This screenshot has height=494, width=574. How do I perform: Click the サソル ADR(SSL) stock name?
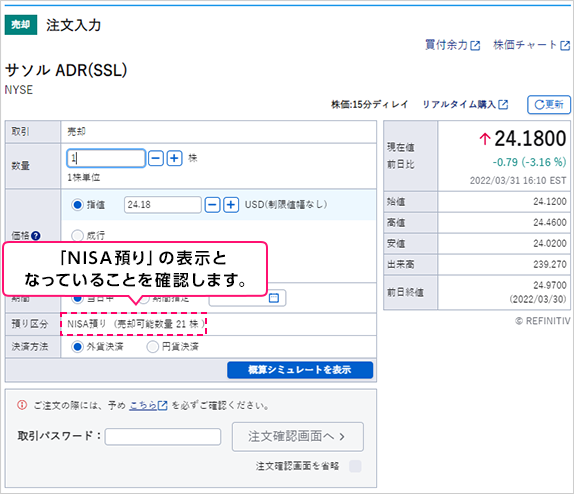click(x=66, y=70)
